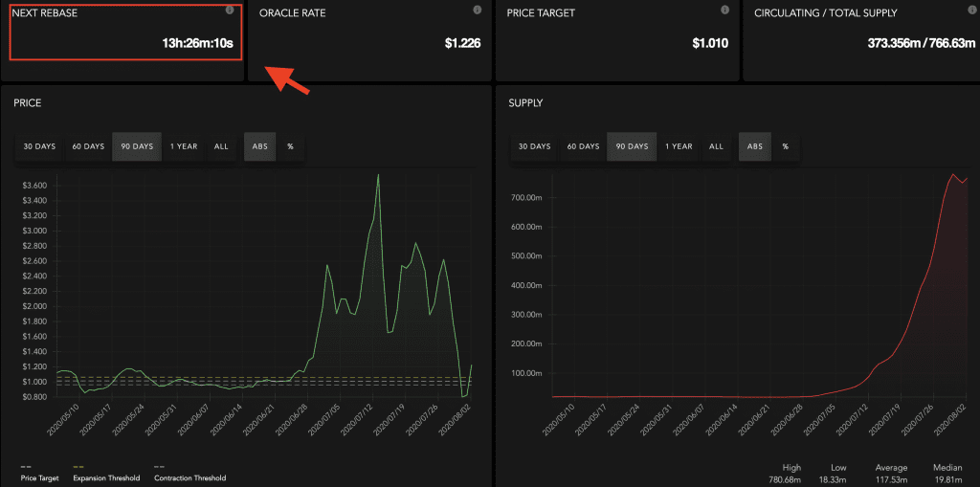Select 60 Days range on Price chart

click(x=88, y=146)
